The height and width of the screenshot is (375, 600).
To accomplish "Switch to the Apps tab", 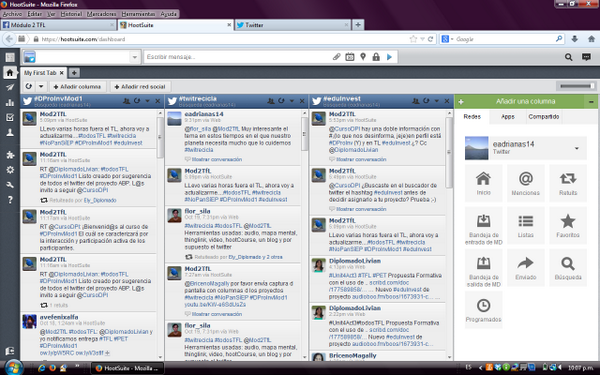I will click(x=508, y=117).
